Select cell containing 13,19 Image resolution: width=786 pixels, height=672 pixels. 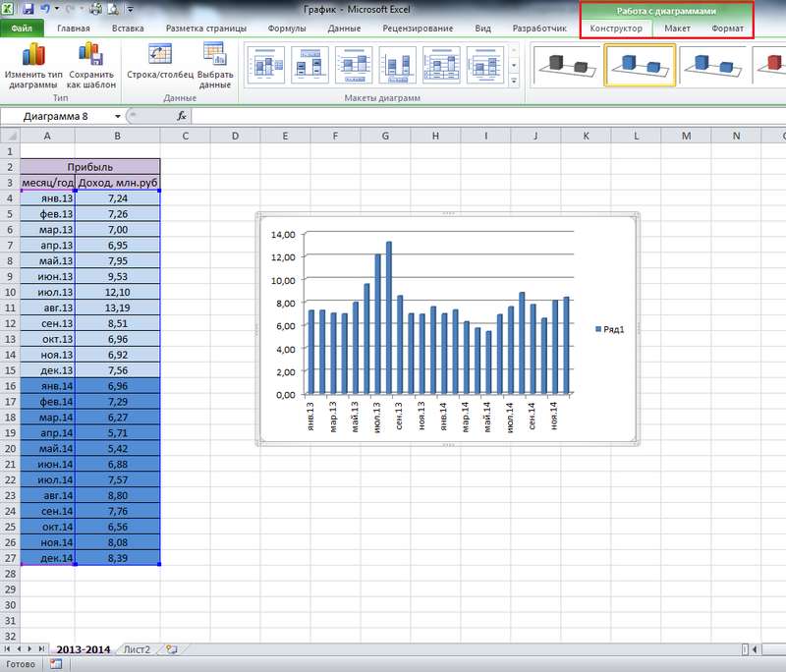coord(118,308)
